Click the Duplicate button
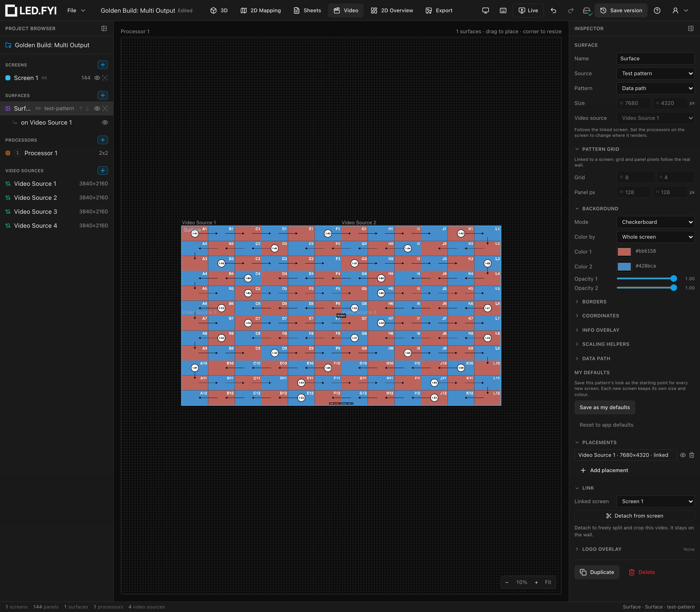Image resolution: width=700 pixels, height=612 pixels. (x=597, y=572)
